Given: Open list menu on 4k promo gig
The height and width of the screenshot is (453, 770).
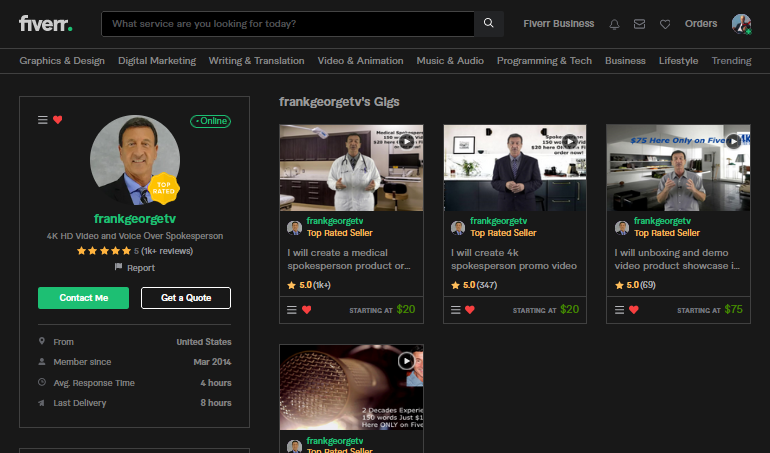Looking at the screenshot, I should (x=456, y=310).
